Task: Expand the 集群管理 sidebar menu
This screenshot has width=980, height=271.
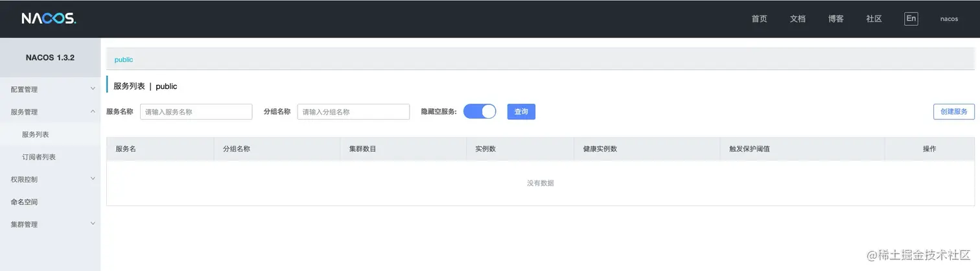Action: pyautogui.click(x=50, y=224)
